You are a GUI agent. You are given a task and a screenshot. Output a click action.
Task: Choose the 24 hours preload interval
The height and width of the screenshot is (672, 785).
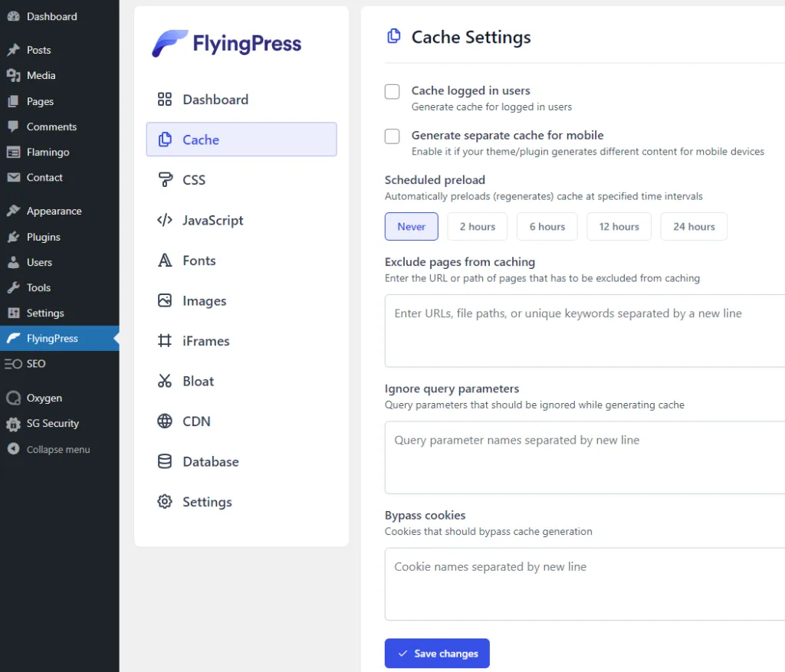coord(693,227)
